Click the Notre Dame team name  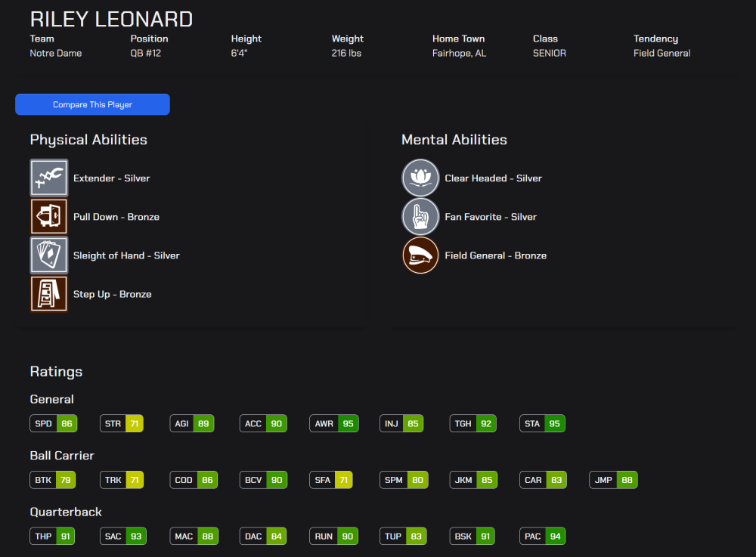click(56, 54)
